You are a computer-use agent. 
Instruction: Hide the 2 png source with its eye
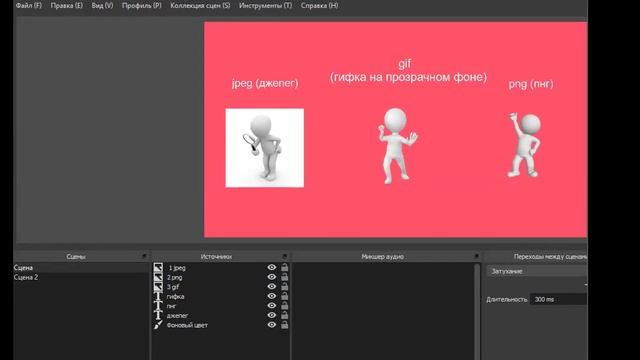(x=271, y=277)
